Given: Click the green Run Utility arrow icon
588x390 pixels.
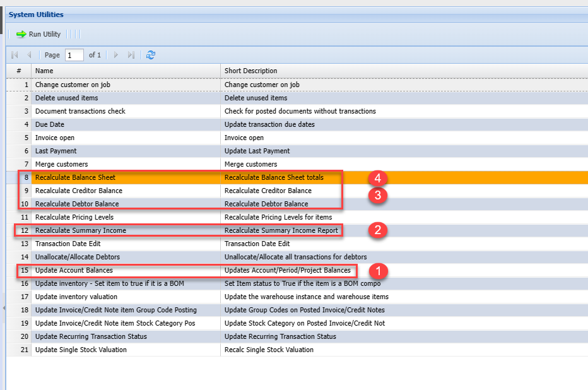Looking at the screenshot, I should (x=21, y=34).
